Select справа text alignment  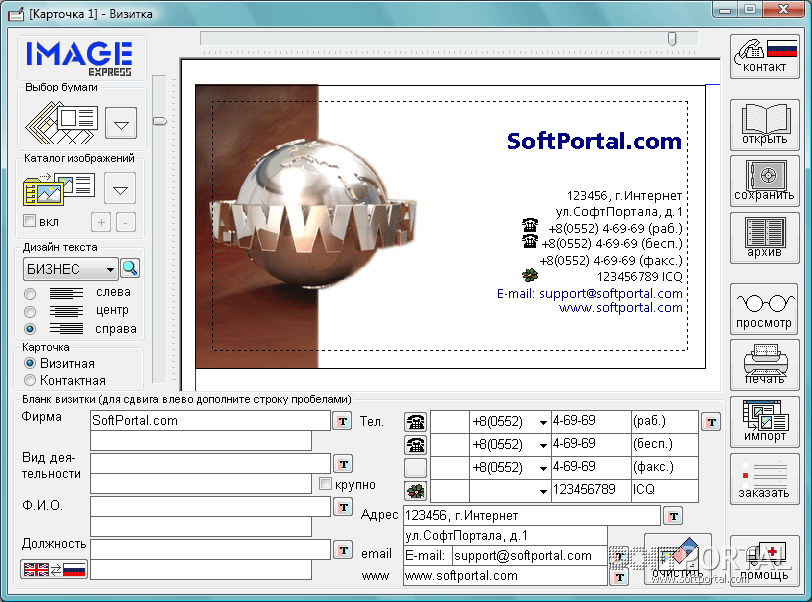click(x=30, y=328)
